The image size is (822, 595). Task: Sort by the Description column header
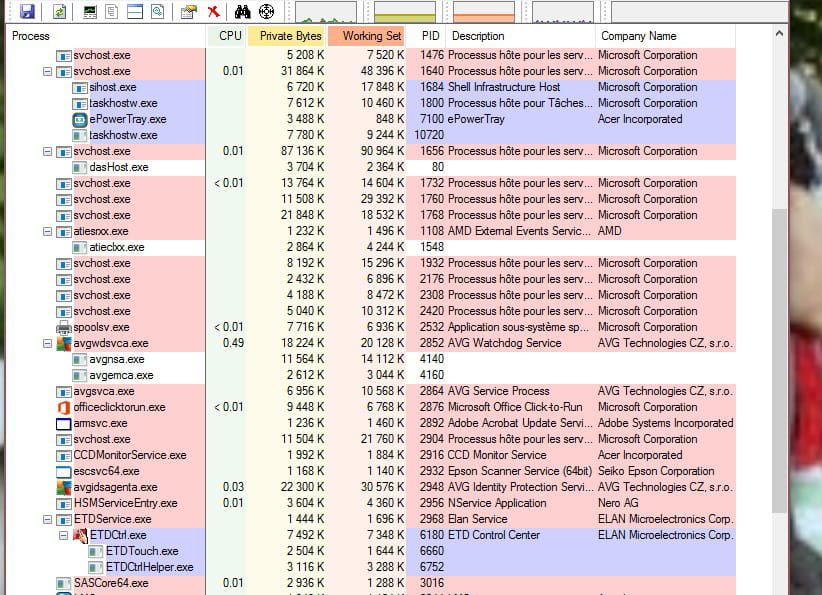click(521, 36)
